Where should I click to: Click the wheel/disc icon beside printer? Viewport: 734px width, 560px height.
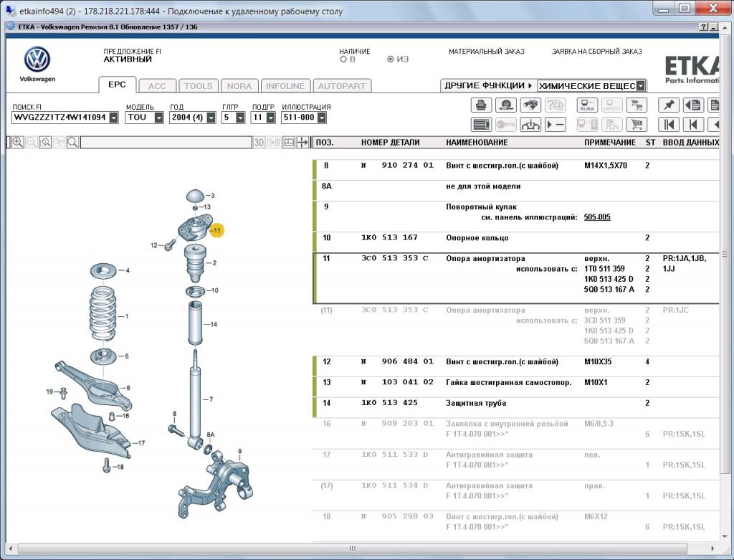(505, 105)
